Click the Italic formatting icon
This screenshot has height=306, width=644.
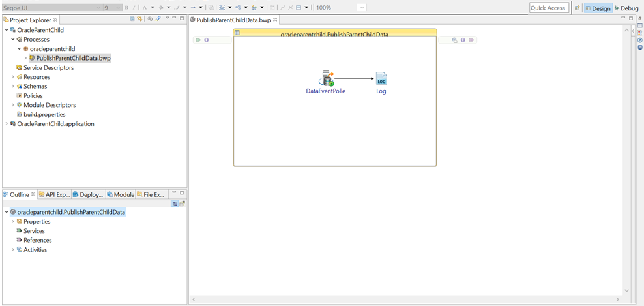coord(134,8)
